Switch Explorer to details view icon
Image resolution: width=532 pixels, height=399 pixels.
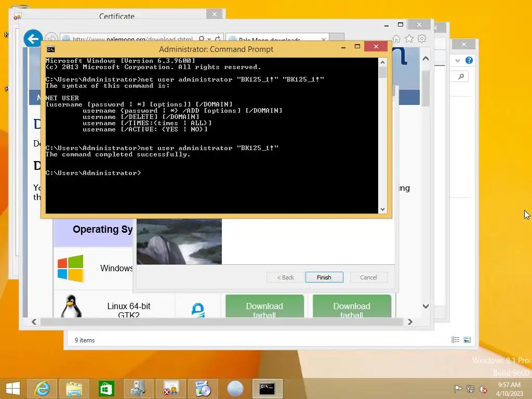tap(455, 340)
